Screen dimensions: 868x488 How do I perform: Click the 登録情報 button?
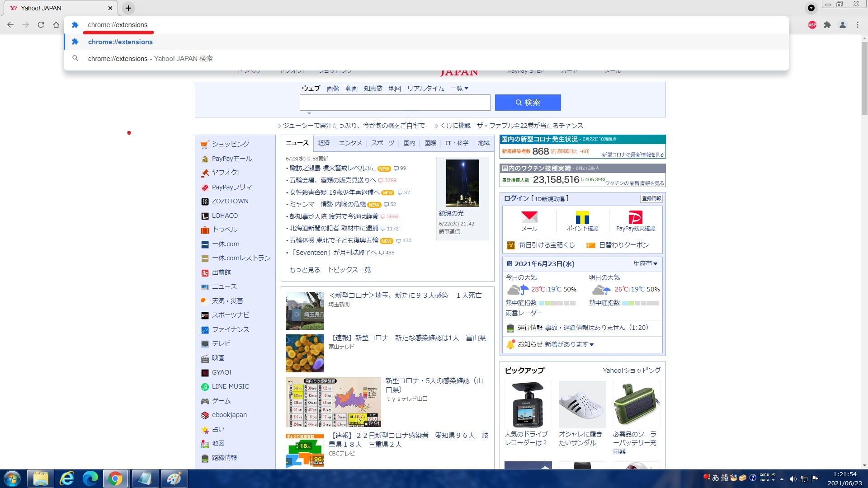pyautogui.click(x=651, y=198)
